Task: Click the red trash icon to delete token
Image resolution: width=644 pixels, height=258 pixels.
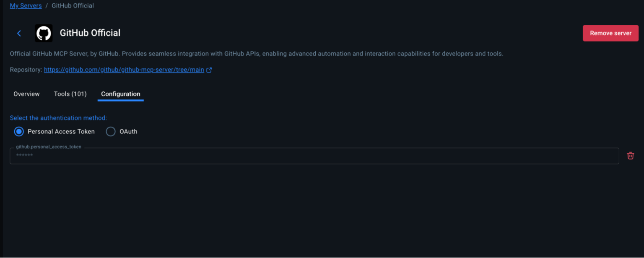Action: click(631, 156)
